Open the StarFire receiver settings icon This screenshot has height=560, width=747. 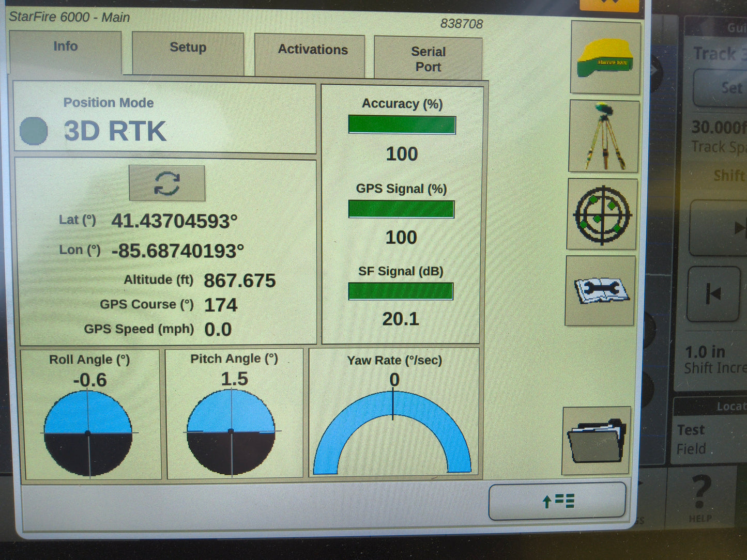coord(604,57)
